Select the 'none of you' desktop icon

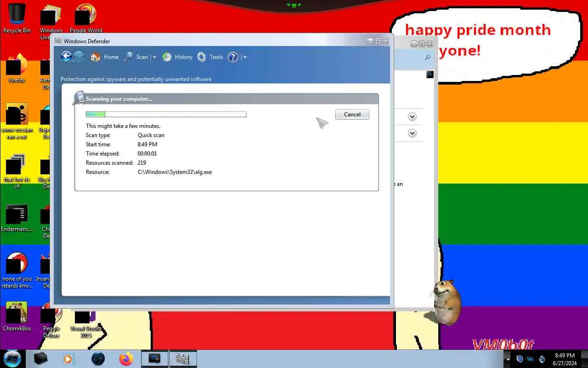(17, 270)
